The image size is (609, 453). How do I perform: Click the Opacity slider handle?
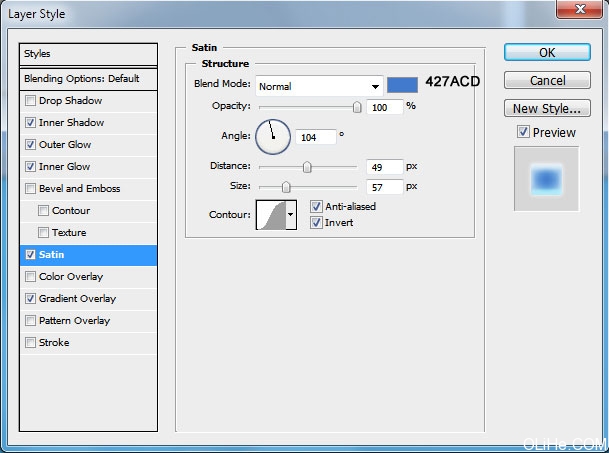(x=357, y=107)
